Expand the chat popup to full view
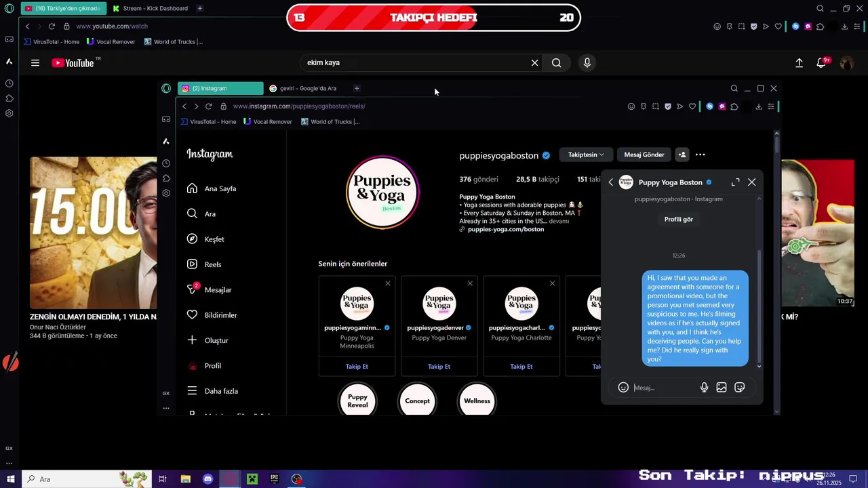Image resolution: width=868 pixels, height=488 pixels. [x=736, y=182]
